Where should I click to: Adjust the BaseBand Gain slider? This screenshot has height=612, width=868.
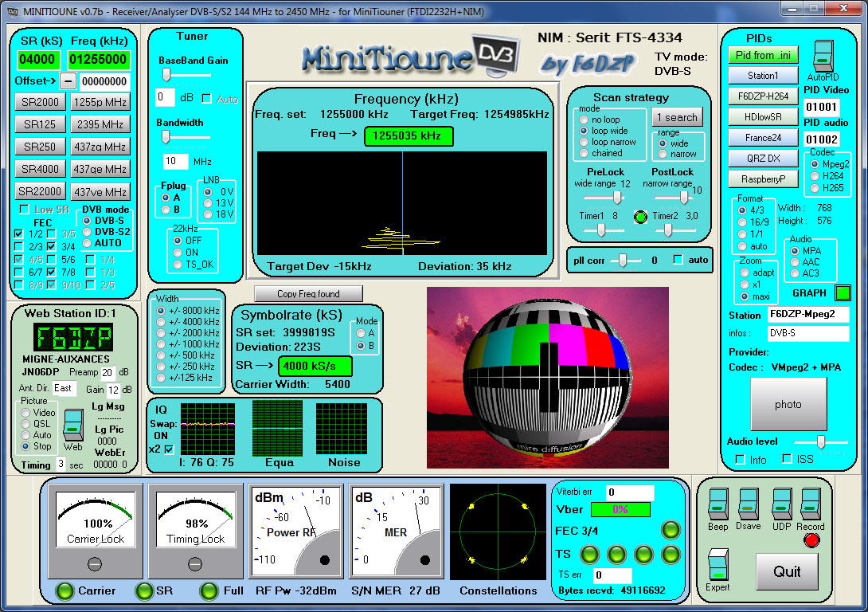[166, 75]
